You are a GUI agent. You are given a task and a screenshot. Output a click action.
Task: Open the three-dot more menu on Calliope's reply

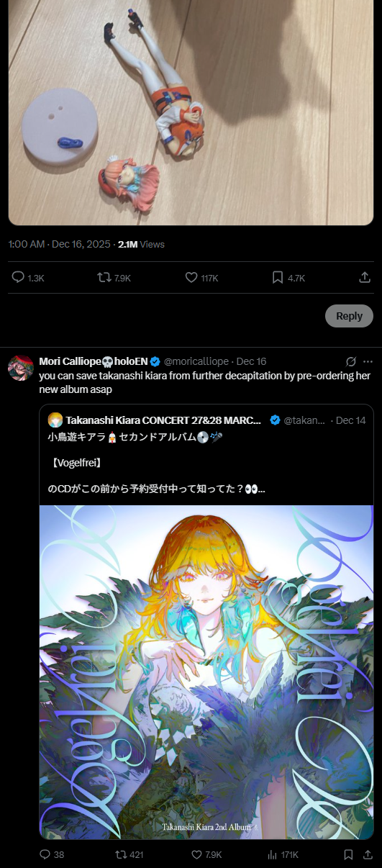[x=368, y=361]
